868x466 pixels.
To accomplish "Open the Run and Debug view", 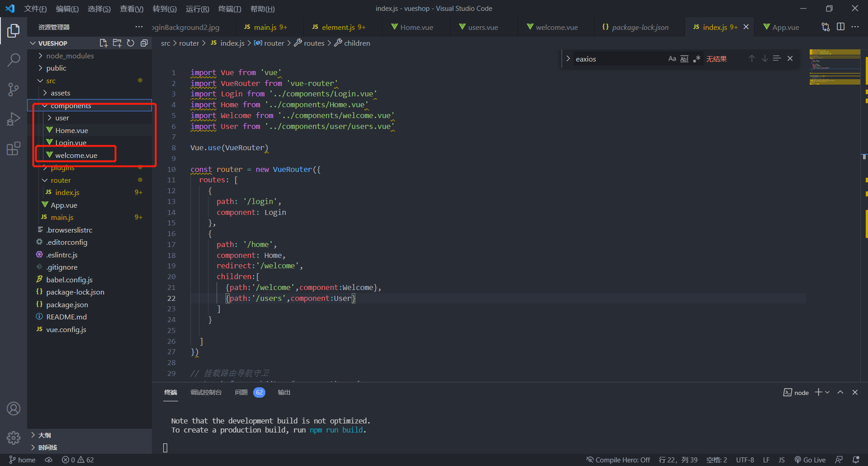I will [14, 119].
